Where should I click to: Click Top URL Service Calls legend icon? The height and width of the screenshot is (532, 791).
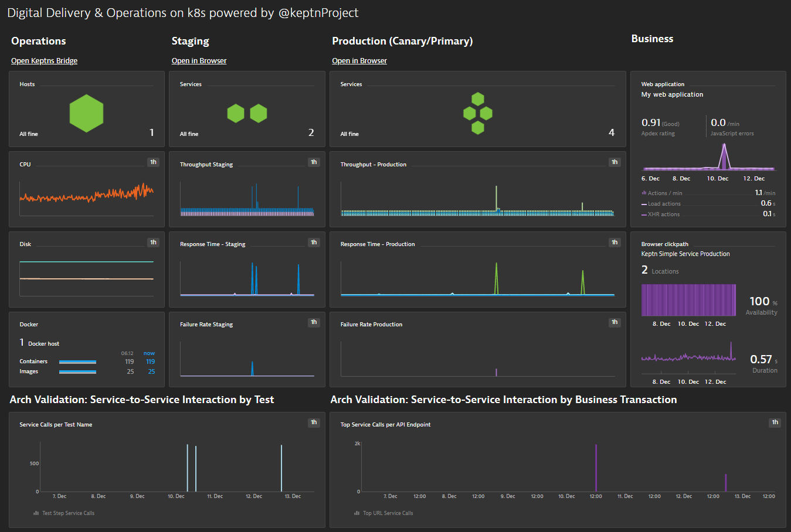click(x=357, y=513)
